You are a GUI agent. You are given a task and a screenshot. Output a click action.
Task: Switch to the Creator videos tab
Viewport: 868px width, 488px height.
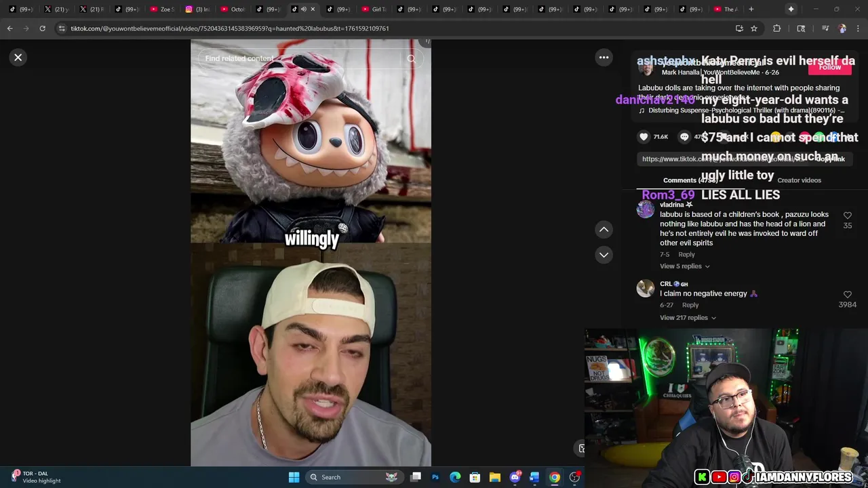[799, 180]
